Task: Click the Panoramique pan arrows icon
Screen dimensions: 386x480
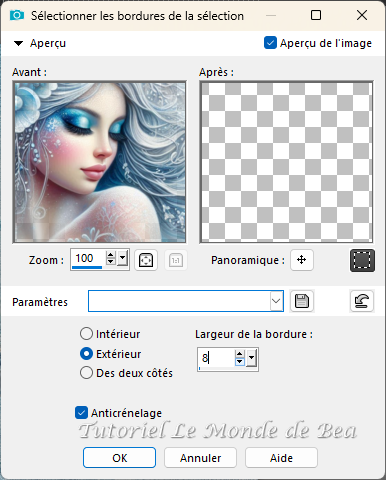Action: (302, 260)
